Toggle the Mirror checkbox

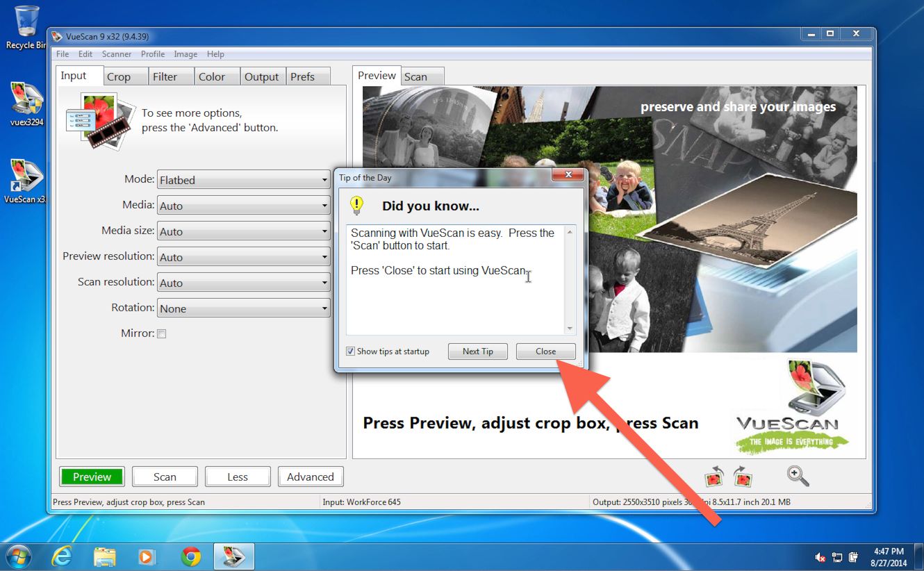(x=161, y=333)
